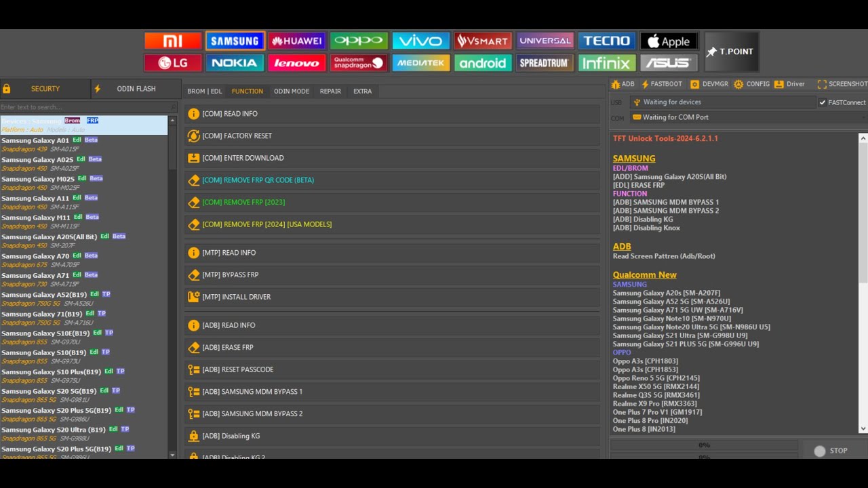Select the Xiaomi MI brand logo
This screenshot has height=488, width=868.
(173, 41)
